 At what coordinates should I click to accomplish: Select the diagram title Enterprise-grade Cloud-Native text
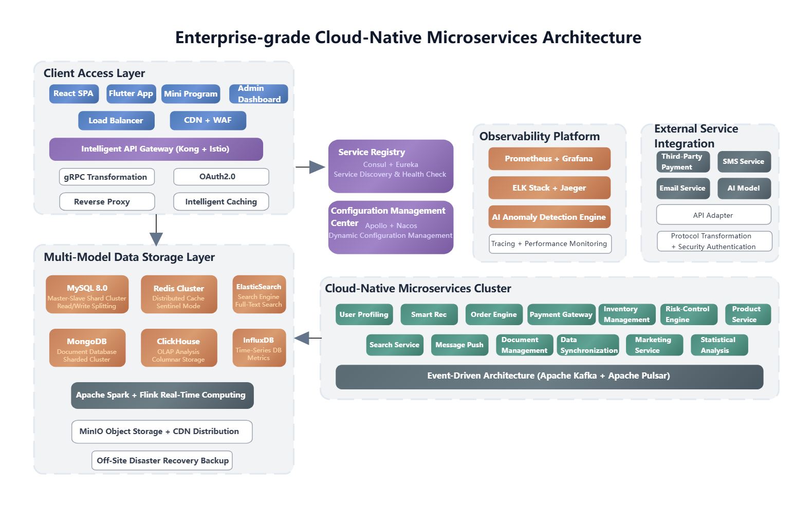[x=408, y=37]
